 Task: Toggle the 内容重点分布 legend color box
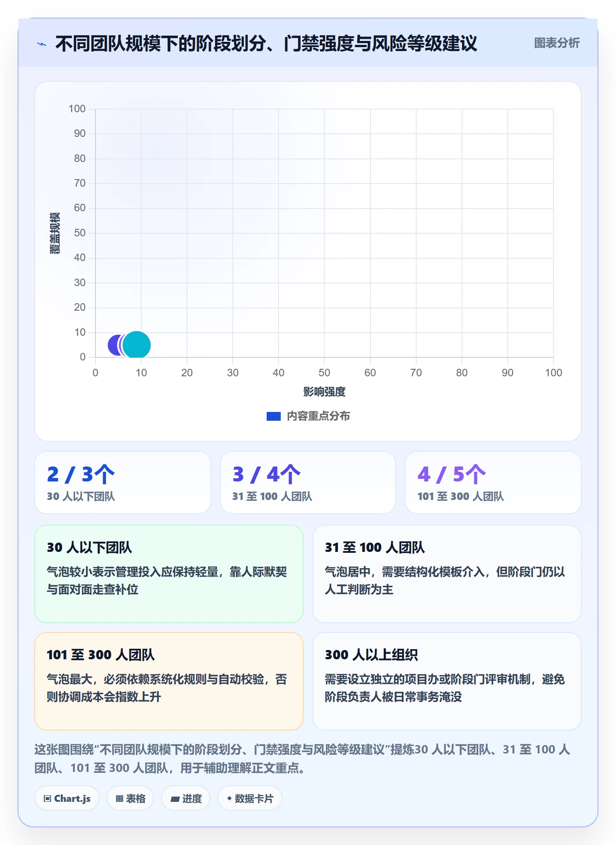[x=273, y=416]
